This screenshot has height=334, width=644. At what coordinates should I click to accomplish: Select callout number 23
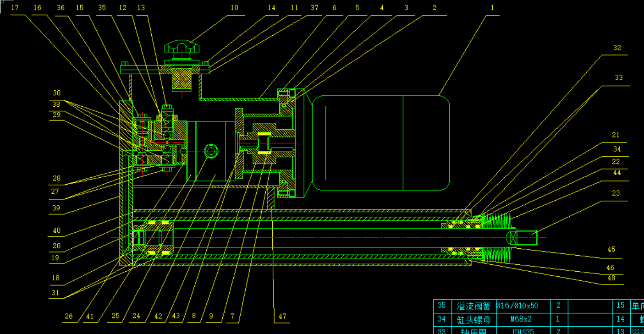(616, 193)
